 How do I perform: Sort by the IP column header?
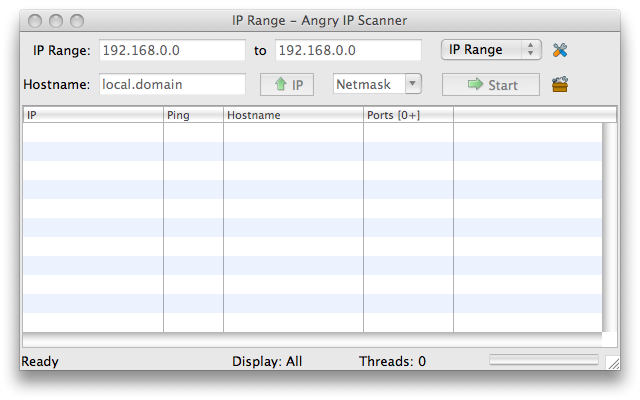[x=93, y=115]
